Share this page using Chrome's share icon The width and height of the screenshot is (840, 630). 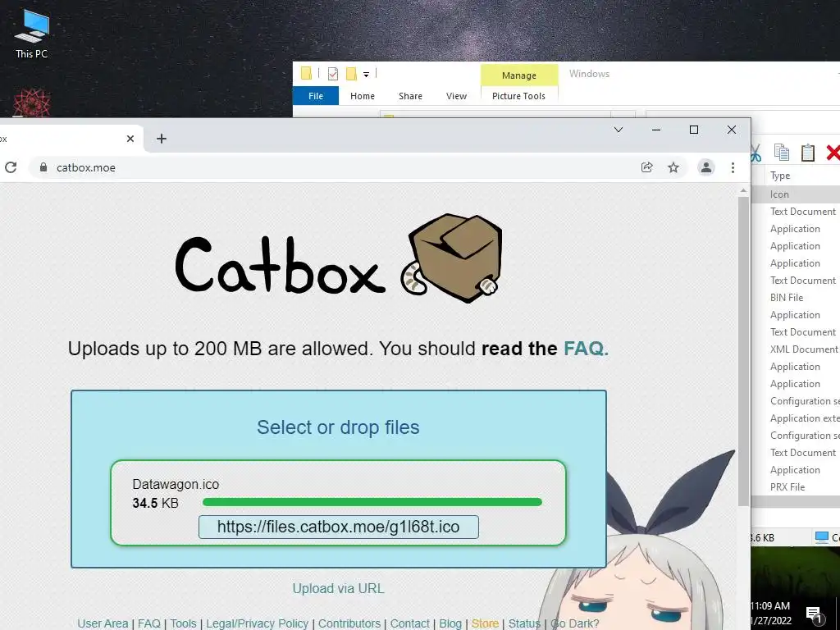coord(646,167)
